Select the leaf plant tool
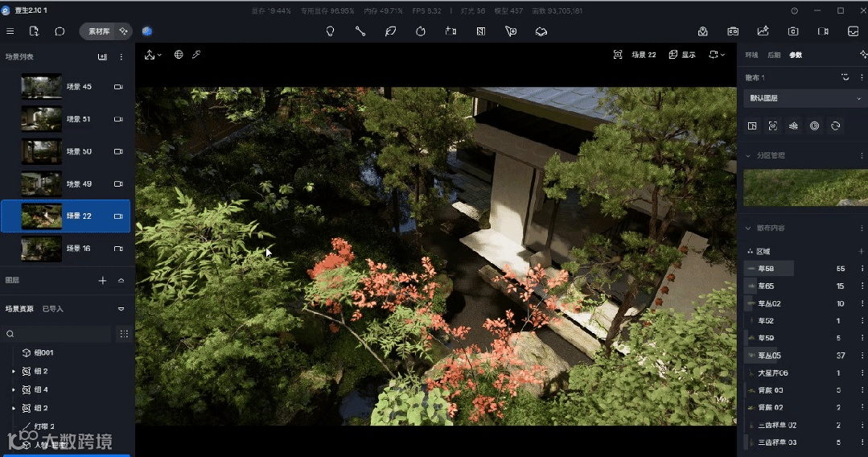Viewport: 868px width, 457px height. pyautogui.click(x=390, y=31)
